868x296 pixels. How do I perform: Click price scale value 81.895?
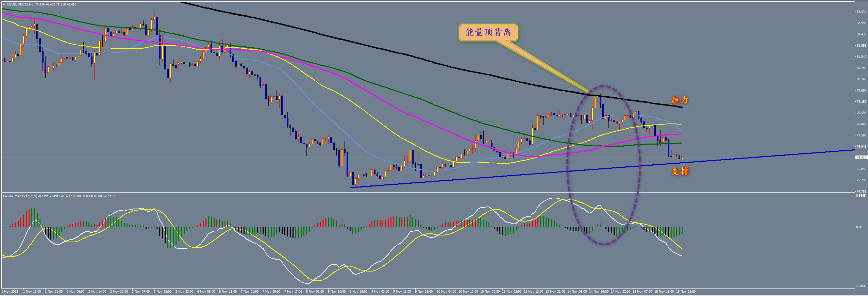click(861, 46)
